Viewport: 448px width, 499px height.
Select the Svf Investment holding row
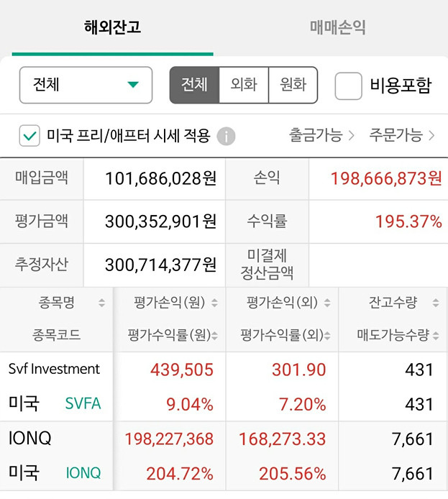(x=224, y=387)
